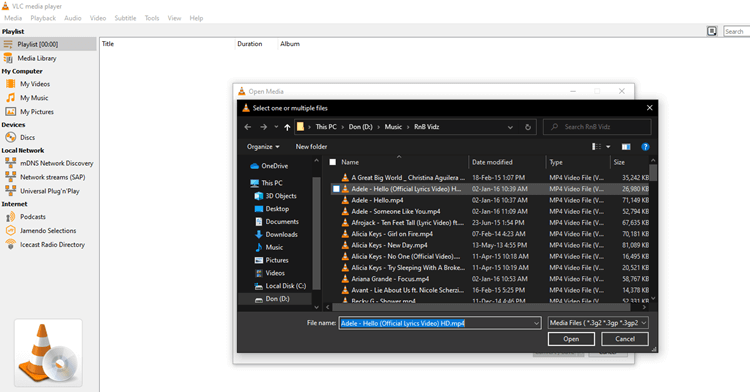Create a New folder

(311, 147)
